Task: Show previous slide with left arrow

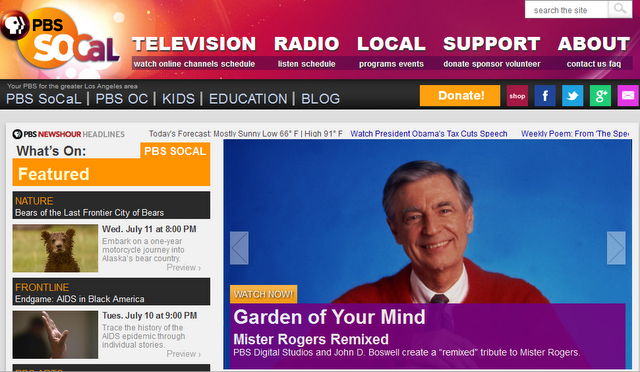Action: click(x=239, y=248)
